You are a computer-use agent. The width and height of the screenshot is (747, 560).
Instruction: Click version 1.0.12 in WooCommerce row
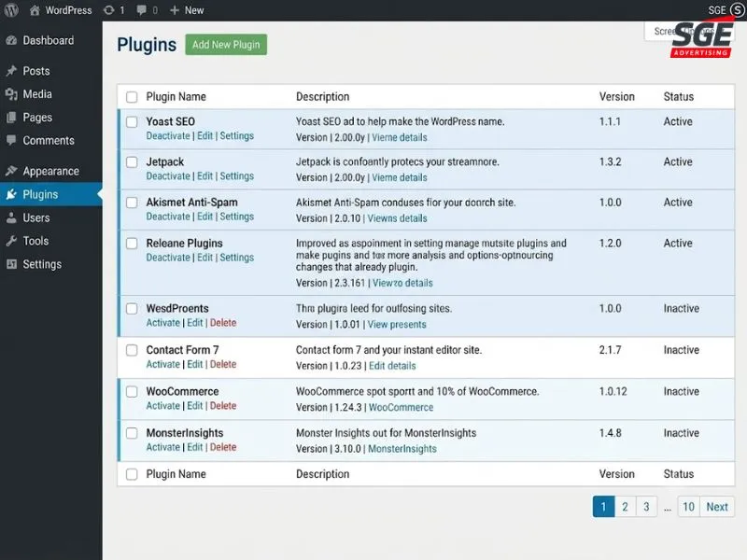613,391
